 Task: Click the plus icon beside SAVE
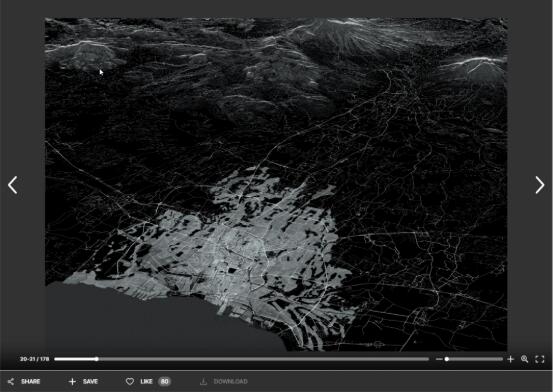[x=72, y=381]
